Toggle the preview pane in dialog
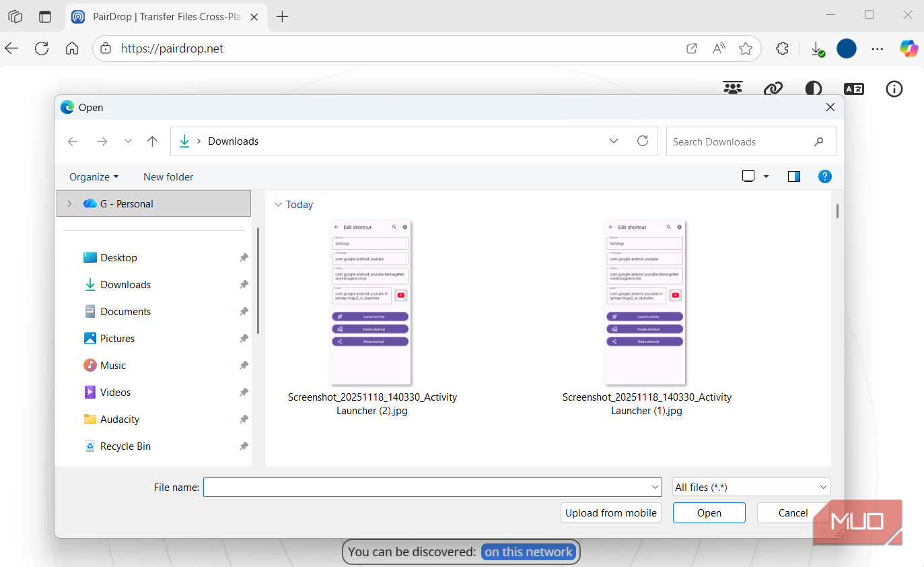Screen dimensions: 924x567 (794, 176)
